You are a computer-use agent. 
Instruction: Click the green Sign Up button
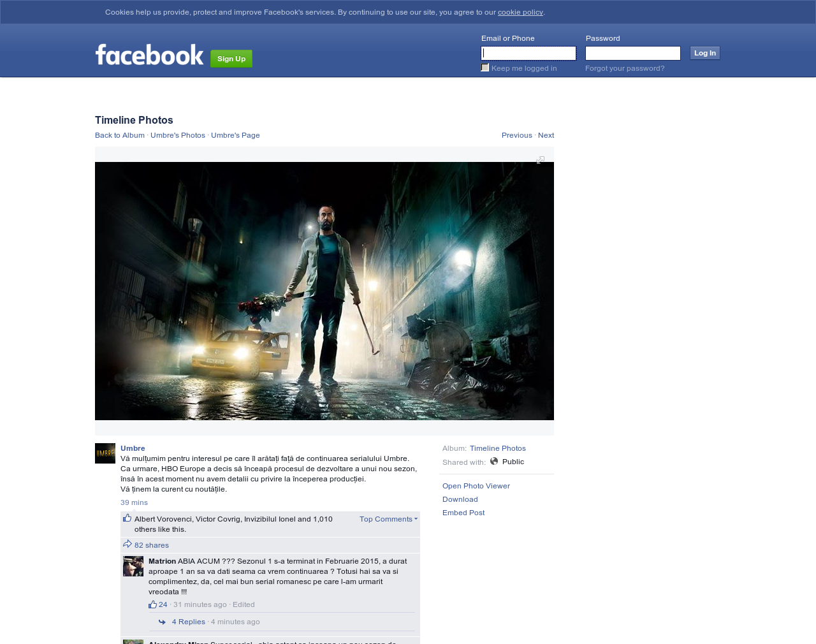pyautogui.click(x=231, y=59)
